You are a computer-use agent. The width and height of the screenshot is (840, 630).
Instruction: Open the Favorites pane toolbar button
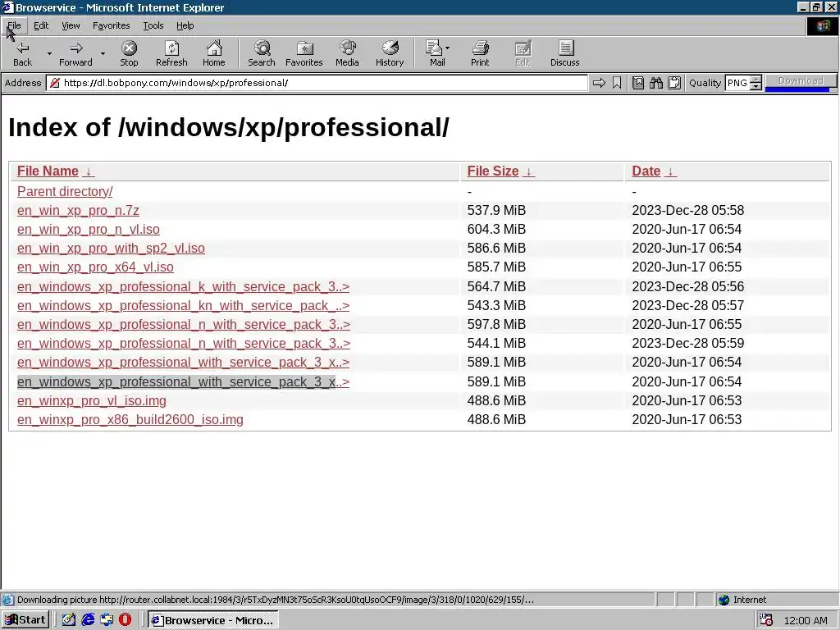tap(304, 53)
